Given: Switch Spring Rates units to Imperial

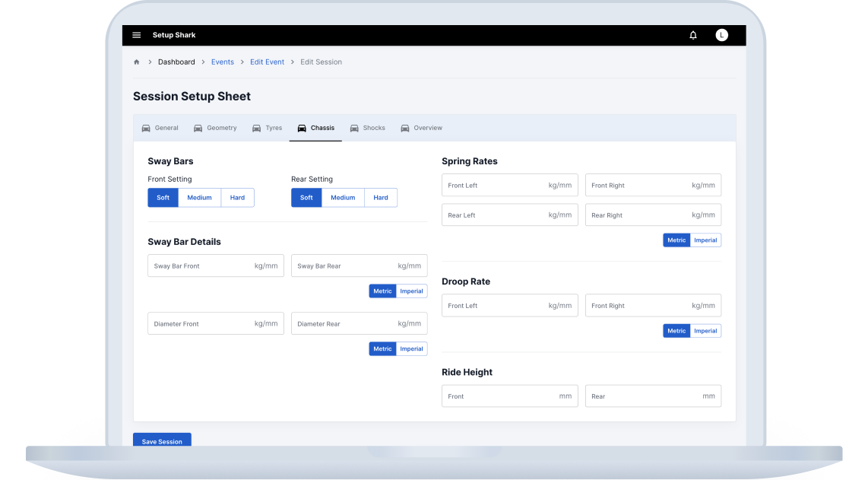Looking at the screenshot, I should click(x=705, y=240).
